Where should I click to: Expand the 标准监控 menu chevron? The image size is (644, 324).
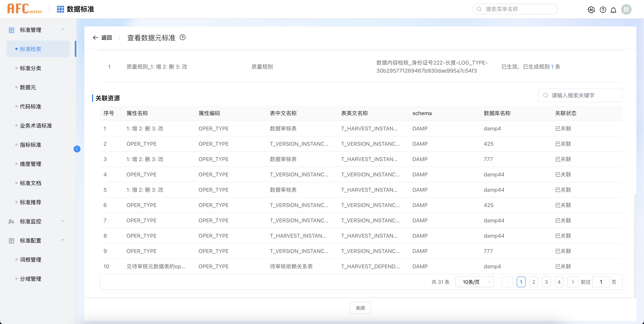point(63,221)
